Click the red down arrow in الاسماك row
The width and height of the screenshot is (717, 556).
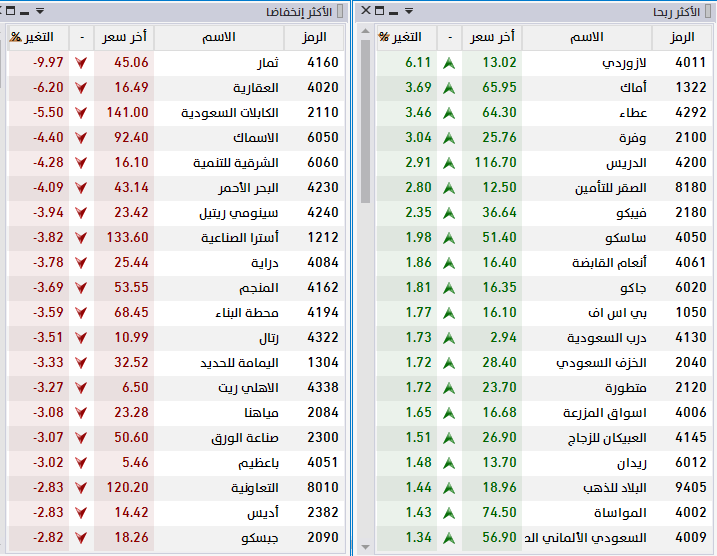pyautogui.click(x=81, y=138)
